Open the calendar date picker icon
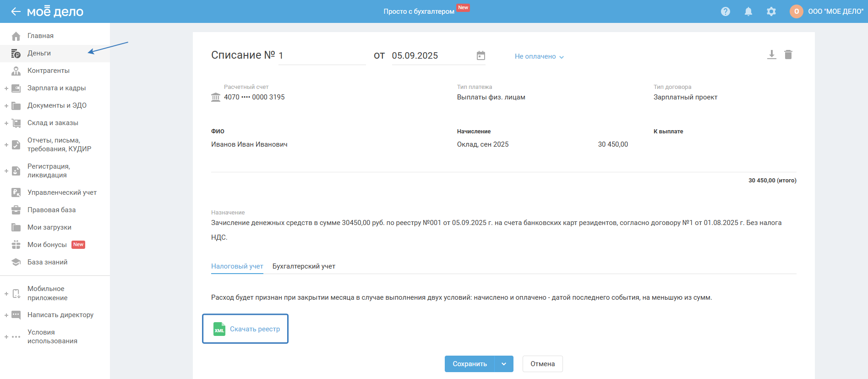Screen dimensions: 868x379 [x=481, y=55]
